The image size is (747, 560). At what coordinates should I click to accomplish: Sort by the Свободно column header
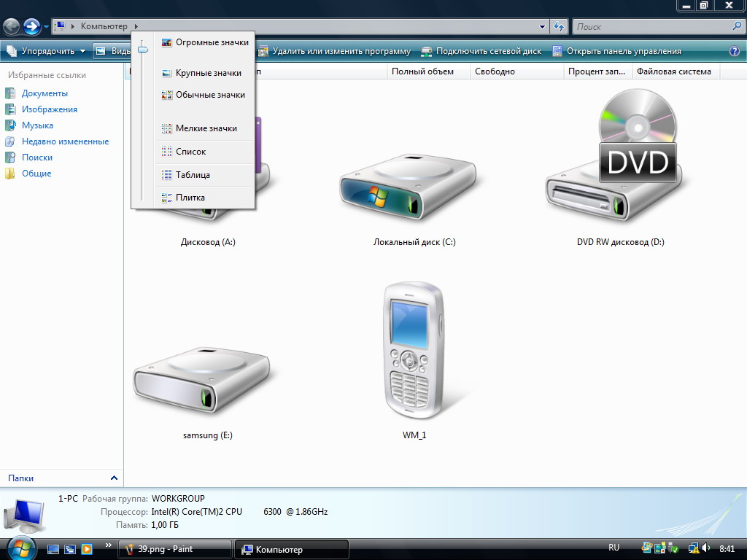pos(517,71)
